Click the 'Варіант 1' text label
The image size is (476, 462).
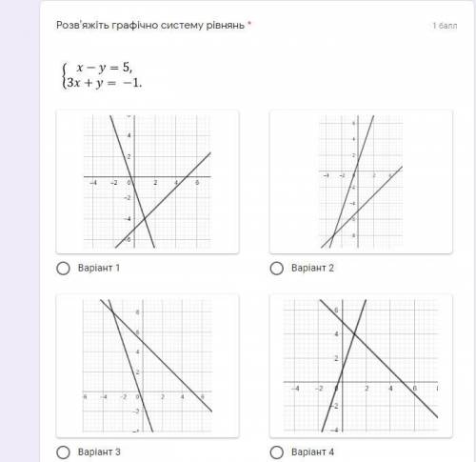tap(99, 268)
